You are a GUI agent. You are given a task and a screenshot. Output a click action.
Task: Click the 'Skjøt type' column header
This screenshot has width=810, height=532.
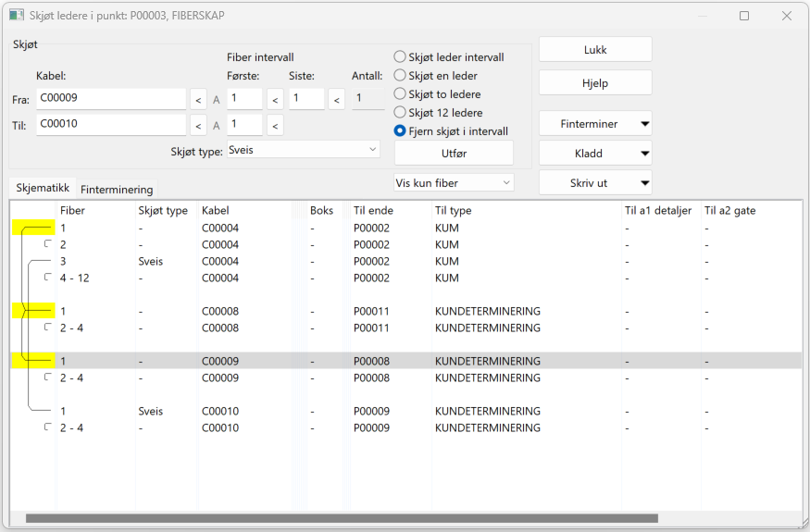tap(163, 210)
